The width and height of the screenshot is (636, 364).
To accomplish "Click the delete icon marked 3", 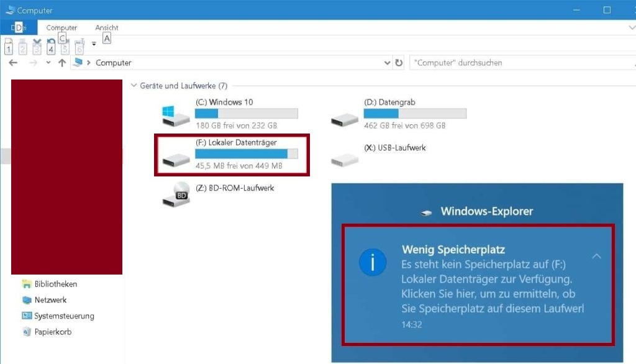I will tap(37, 46).
